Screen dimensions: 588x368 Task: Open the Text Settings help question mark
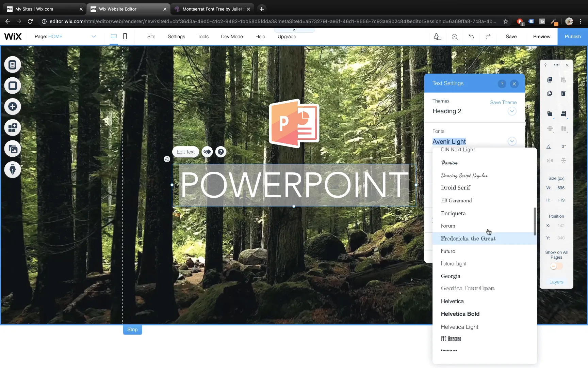click(x=502, y=84)
